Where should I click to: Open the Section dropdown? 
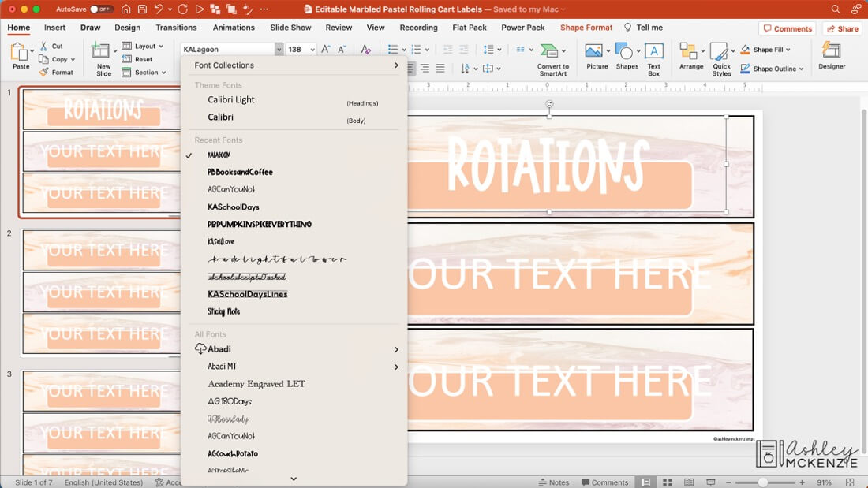[145, 72]
